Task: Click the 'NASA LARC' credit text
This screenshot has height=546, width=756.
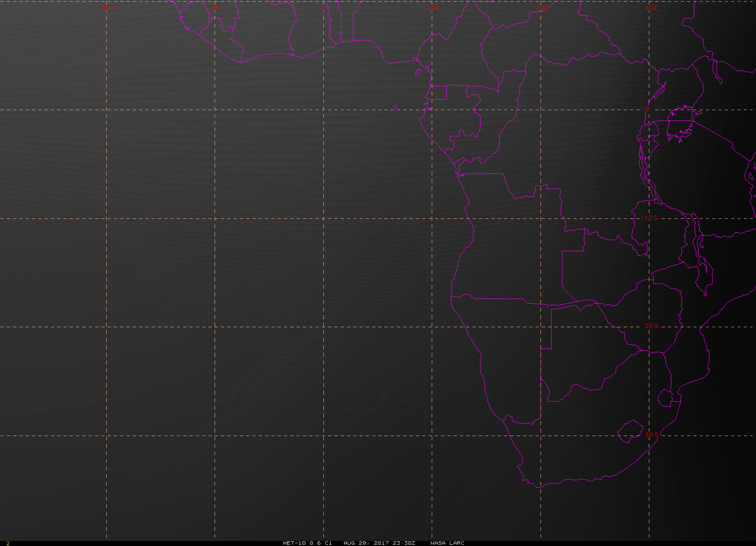Action: point(447,543)
